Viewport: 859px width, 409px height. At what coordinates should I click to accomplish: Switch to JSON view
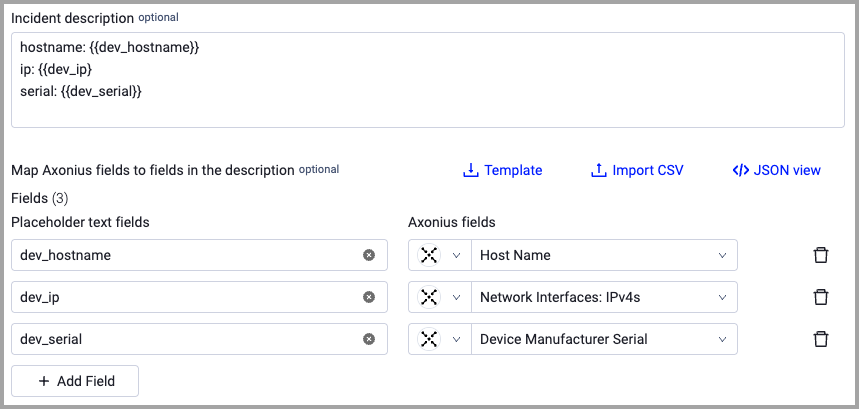pos(776,170)
